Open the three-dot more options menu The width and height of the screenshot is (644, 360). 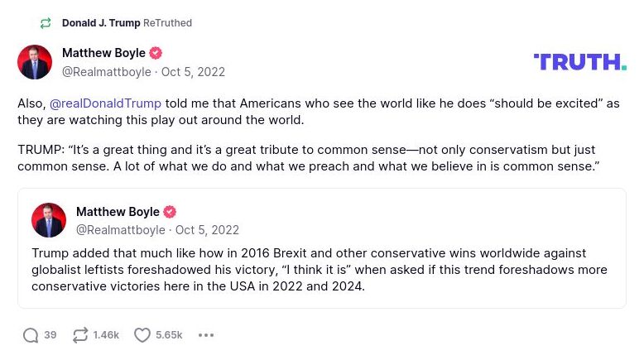[x=206, y=335]
